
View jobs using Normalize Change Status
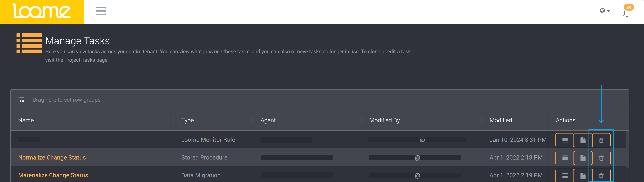565,158
